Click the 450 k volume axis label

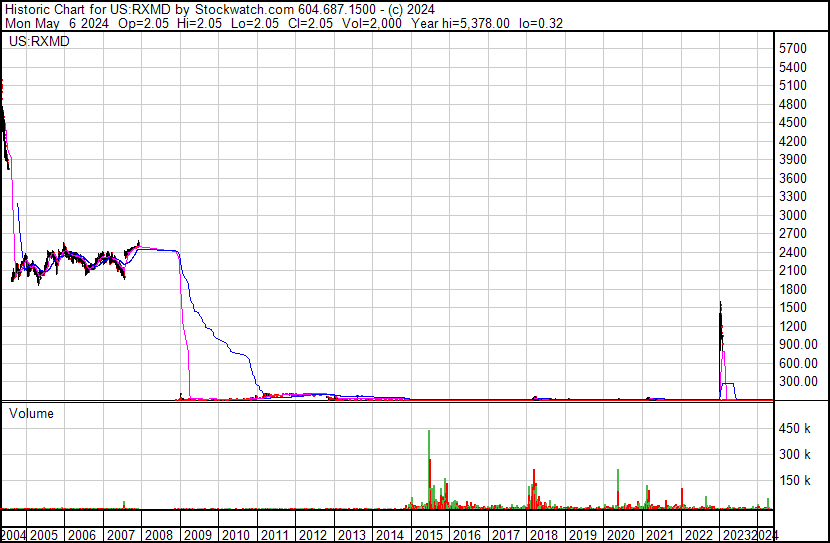(x=796, y=429)
